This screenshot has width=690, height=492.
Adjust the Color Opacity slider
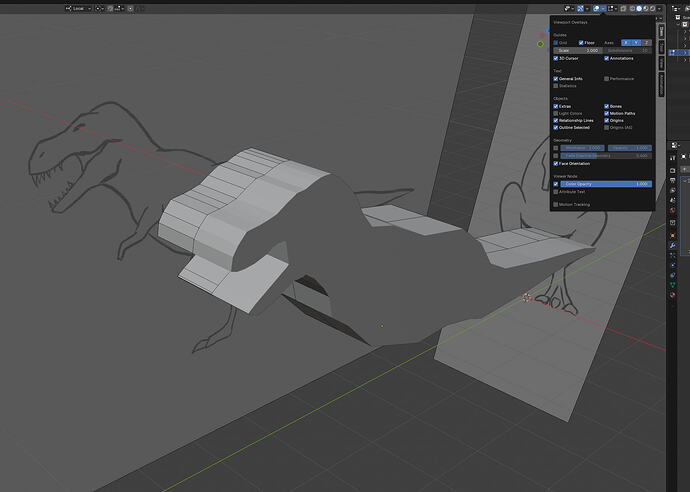tap(606, 184)
